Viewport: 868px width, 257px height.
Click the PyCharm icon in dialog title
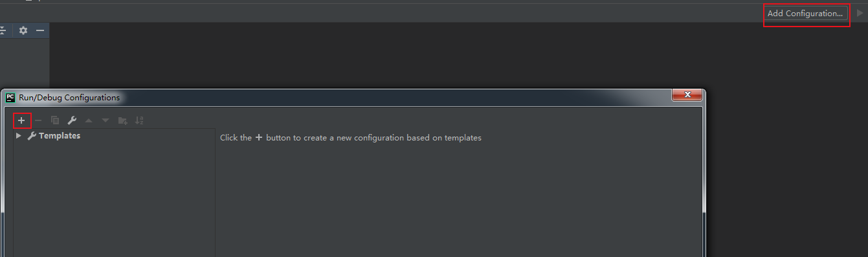[x=10, y=98]
